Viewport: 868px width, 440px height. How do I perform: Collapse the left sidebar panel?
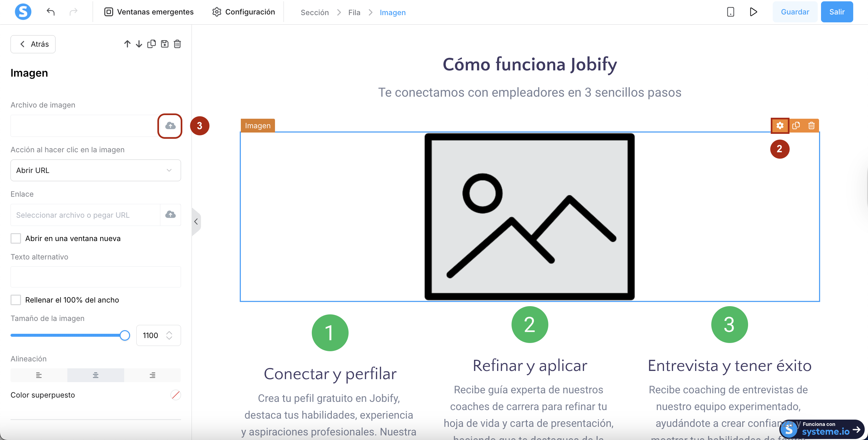click(x=196, y=222)
